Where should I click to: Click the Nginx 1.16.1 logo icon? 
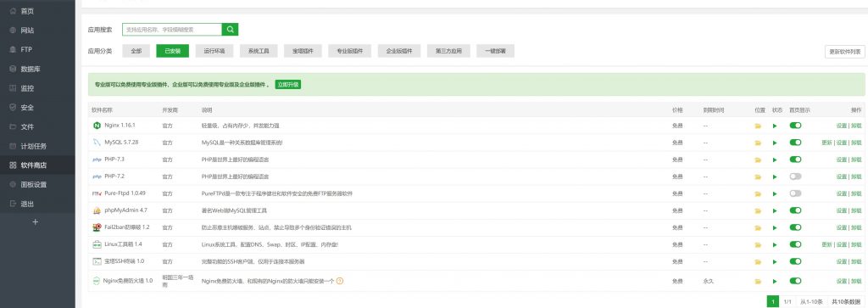point(97,126)
